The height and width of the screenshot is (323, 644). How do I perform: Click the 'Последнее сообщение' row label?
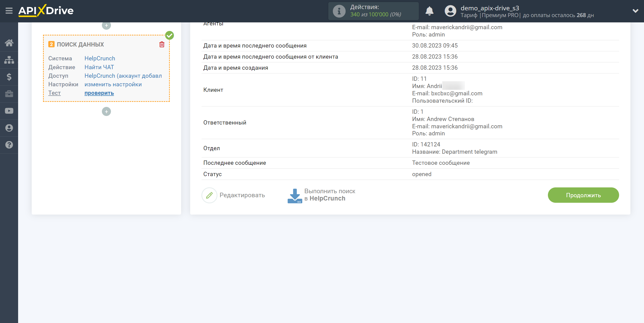[x=234, y=163]
